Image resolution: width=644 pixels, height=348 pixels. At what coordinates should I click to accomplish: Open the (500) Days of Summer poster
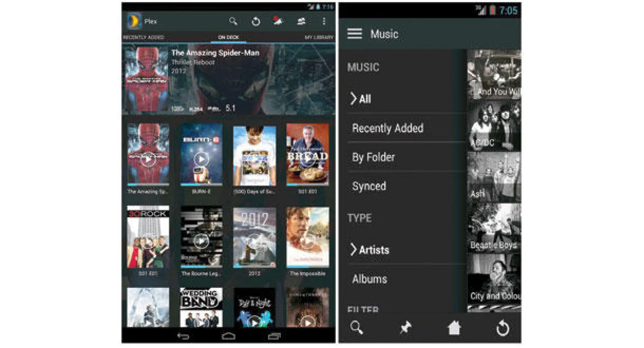point(255,154)
